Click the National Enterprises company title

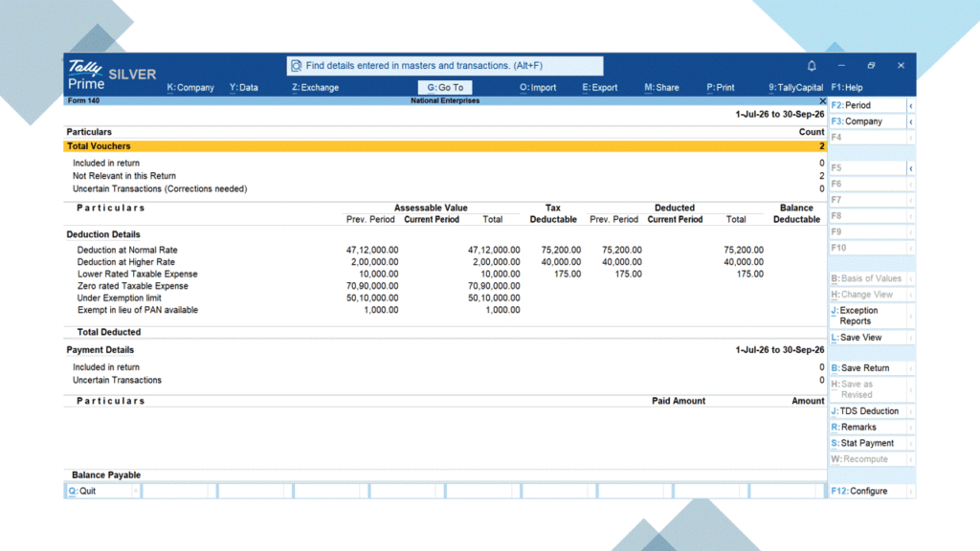pyautogui.click(x=445, y=100)
